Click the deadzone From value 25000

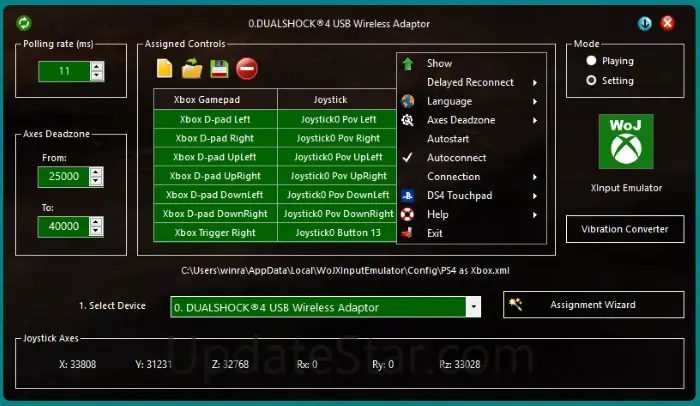(x=64, y=176)
